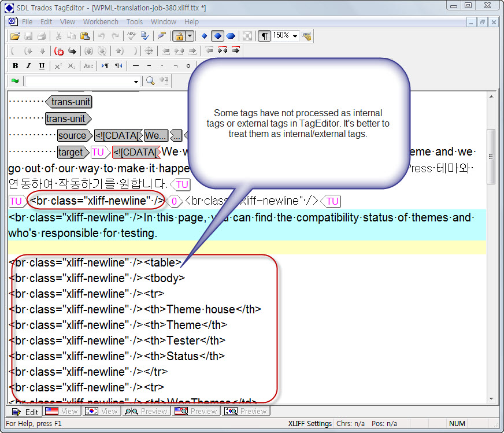Click the red-bracket double arrows icon
504x433 pixels.
(223, 50)
